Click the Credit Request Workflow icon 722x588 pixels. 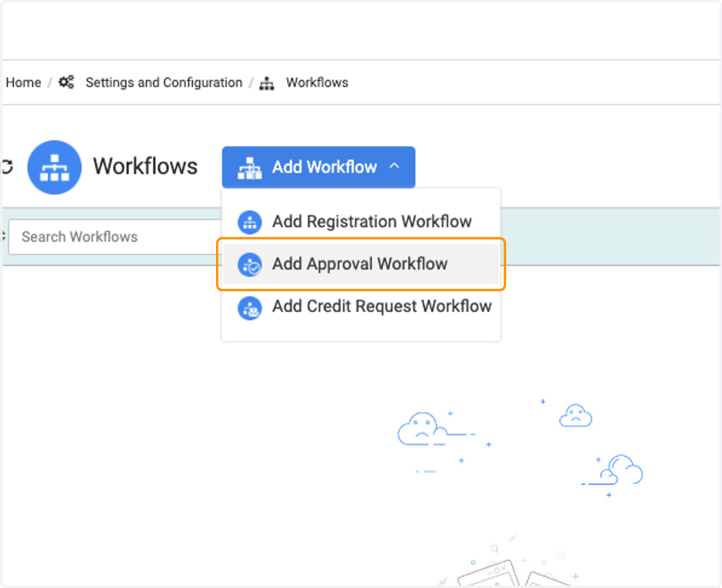[250, 308]
